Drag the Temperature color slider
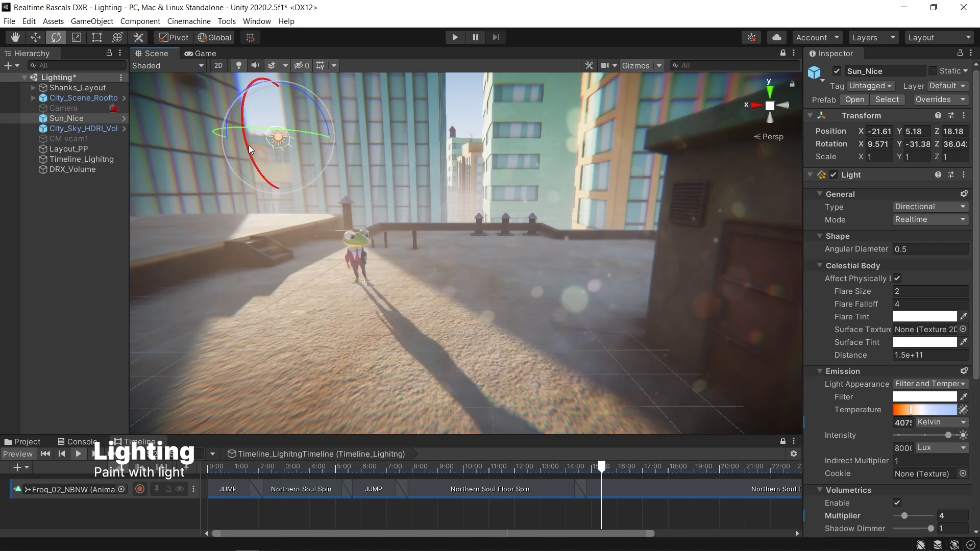 (911, 409)
